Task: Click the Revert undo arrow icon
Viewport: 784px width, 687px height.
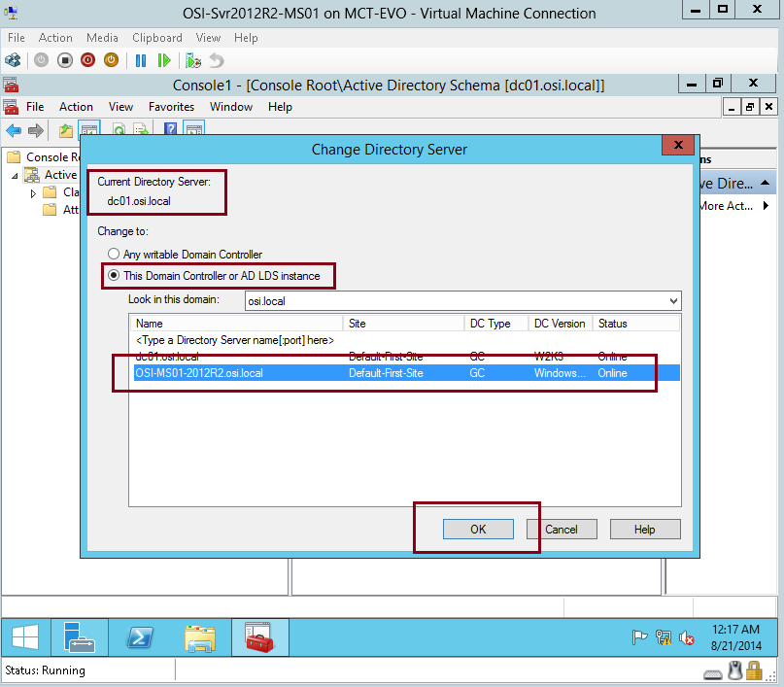Action: coord(217,60)
